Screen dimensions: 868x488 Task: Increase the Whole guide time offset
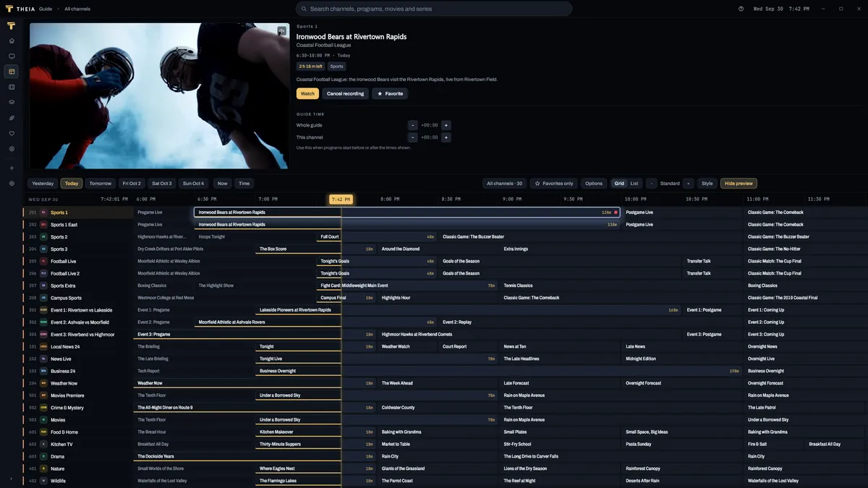coord(446,125)
